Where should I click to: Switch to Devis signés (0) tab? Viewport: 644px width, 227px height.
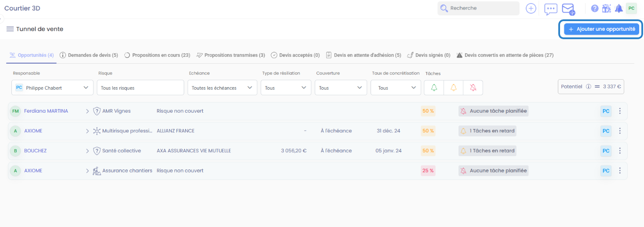click(429, 55)
